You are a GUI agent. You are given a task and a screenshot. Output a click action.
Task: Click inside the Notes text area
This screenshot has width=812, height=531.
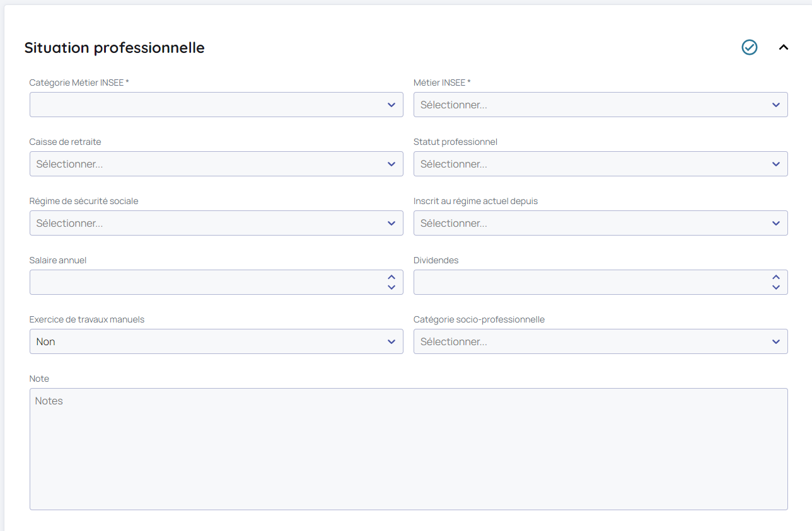[408, 448]
